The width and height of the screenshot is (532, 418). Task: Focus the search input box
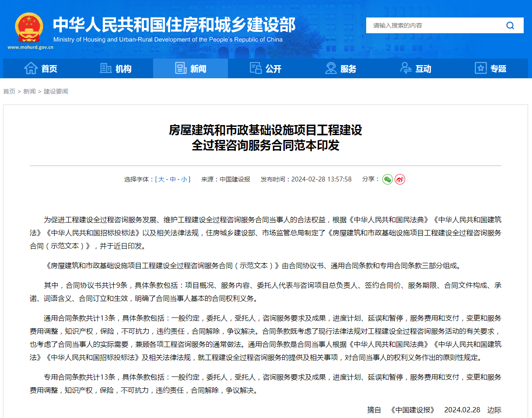pyautogui.click(x=433, y=25)
